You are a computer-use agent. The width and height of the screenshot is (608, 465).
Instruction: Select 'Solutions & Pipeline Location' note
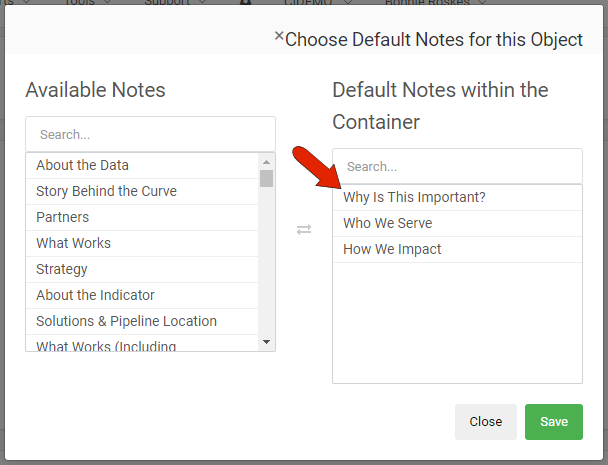(126, 321)
